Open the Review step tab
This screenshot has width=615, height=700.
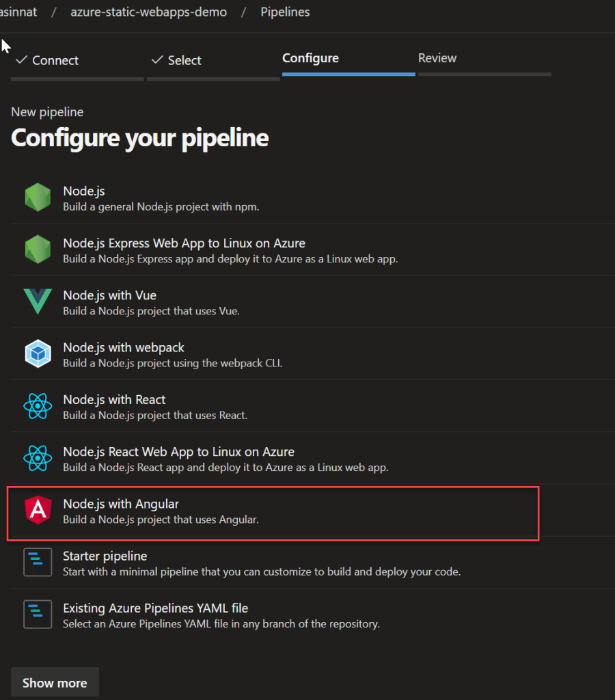point(437,58)
